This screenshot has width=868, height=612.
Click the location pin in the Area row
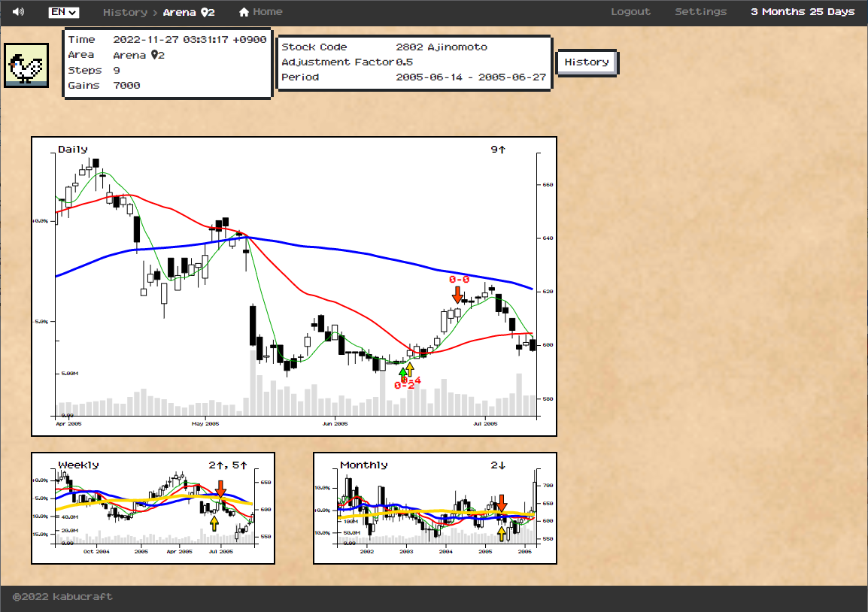(x=155, y=55)
